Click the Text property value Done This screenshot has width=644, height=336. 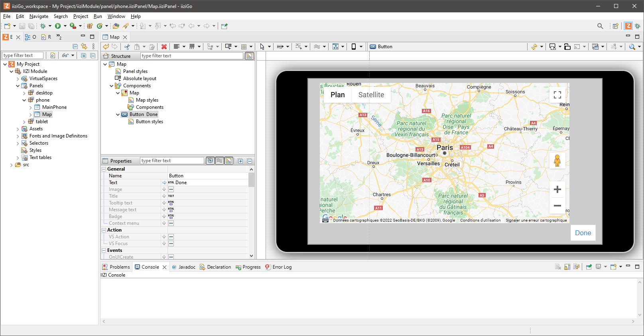[181, 183]
